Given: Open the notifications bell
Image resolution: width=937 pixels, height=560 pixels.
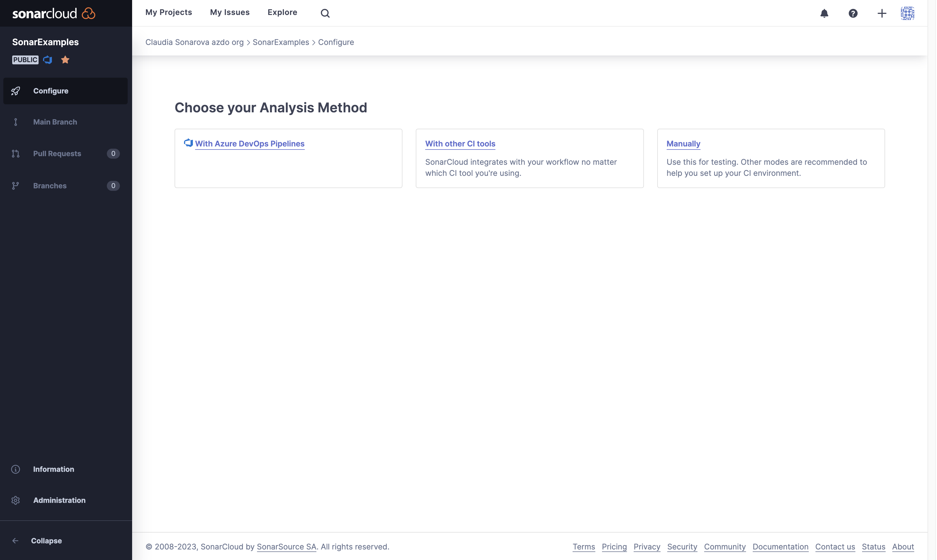Looking at the screenshot, I should click(824, 13).
